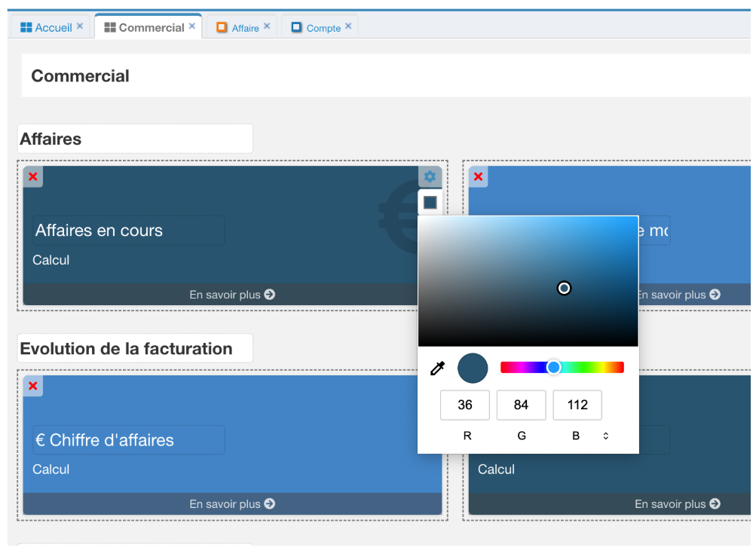Delete the "Affaires en cours" widget
The image size is (756, 560).
[x=32, y=176]
